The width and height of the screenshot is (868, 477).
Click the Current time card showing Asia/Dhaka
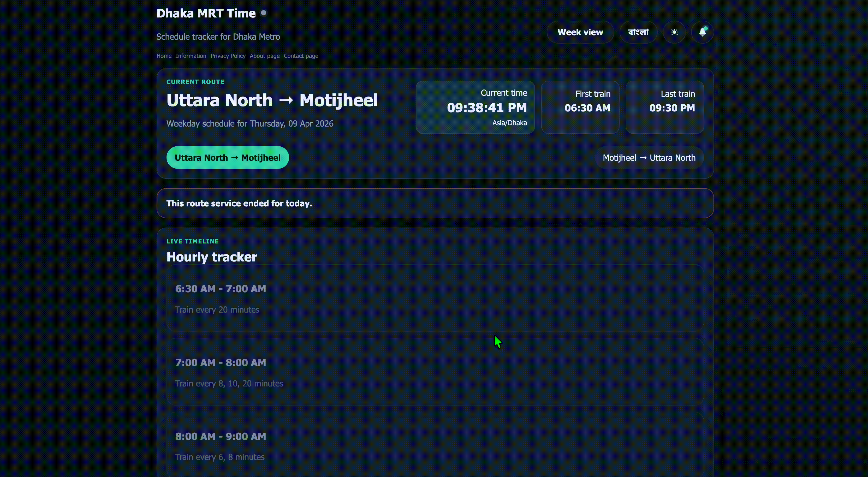[475, 107]
